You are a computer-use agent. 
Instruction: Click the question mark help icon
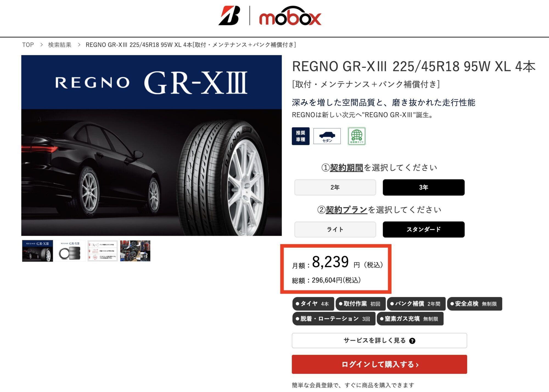click(x=412, y=341)
